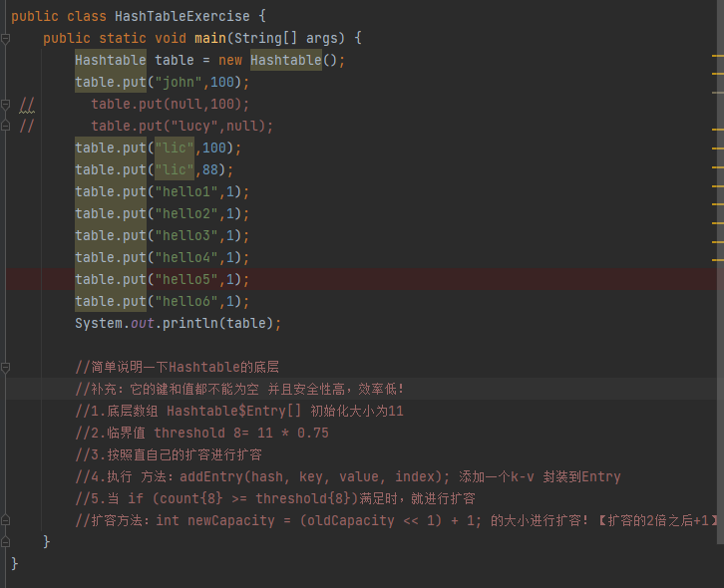Click the "hello4" string literal
Viewport: 724px width, 588px height.
[x=186, y=257]
